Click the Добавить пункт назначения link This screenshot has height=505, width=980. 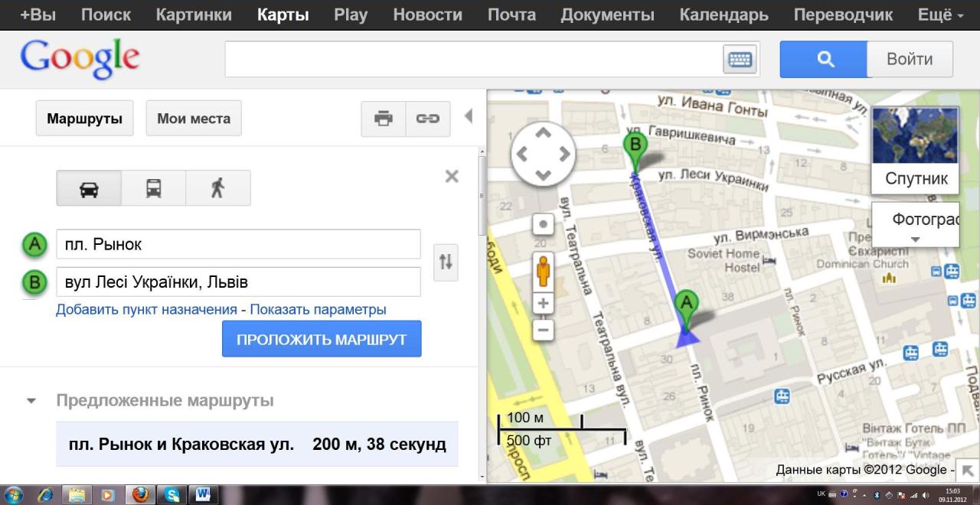tap(146, 310)
